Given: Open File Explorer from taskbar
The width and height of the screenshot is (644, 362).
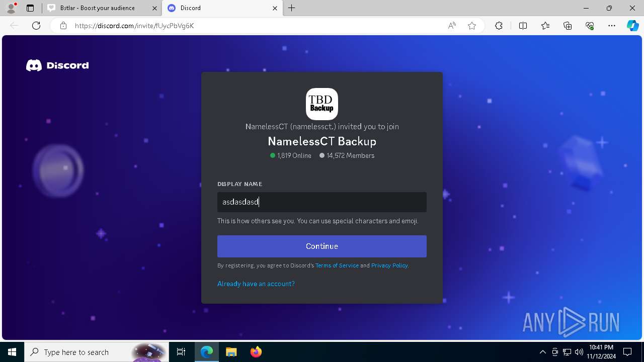Looking at the screenshot, I should point(231,352).
